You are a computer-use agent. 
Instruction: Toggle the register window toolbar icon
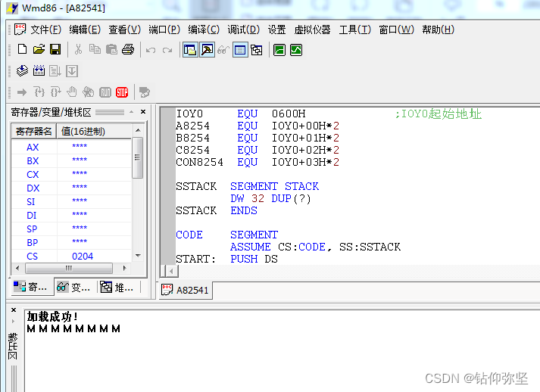(190, 50)
